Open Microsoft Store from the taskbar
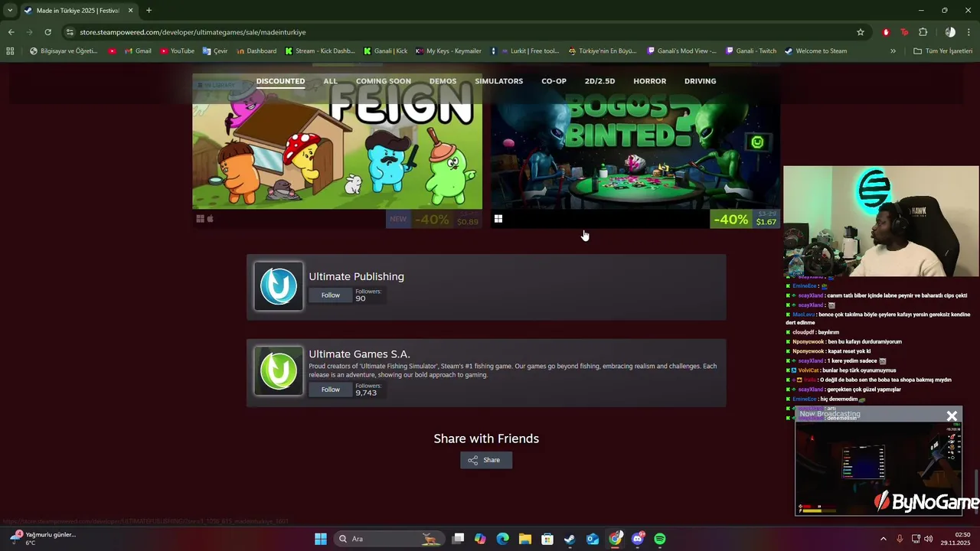The height and width of the screenshot is (551, 980). click(x=547, y=539)
